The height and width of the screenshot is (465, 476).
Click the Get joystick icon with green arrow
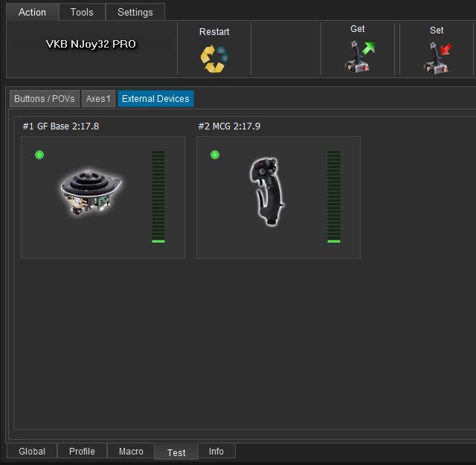coord(358,57)
